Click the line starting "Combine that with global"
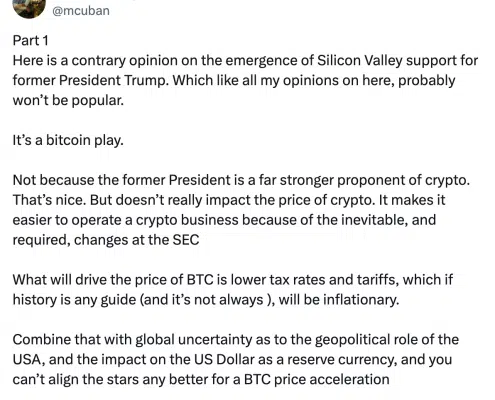 pyautogui.click(x=236, y=340)
